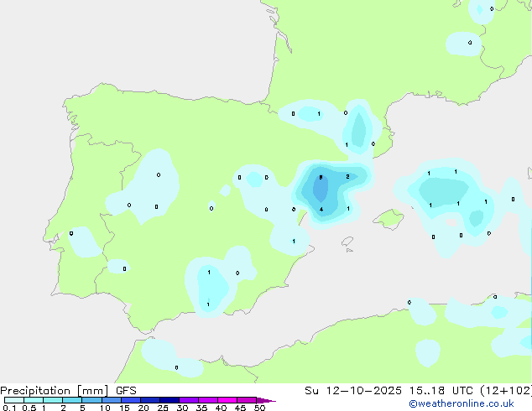Pick the 10–15 mm legend color swatch
The width and height of the screenshot is (532, 411).
tap(111, 400)
